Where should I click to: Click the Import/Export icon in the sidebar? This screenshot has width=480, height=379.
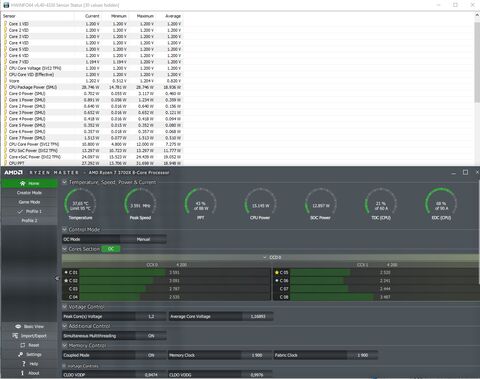15,336
